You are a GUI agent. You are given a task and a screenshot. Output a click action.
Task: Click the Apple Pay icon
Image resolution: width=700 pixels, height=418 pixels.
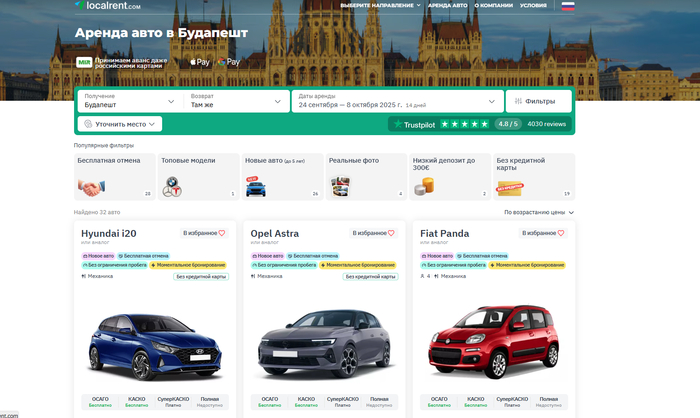pos(200,62)
